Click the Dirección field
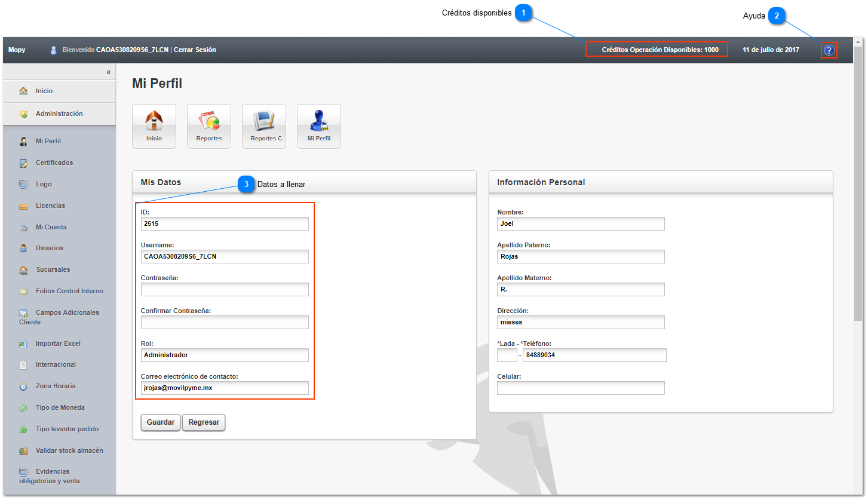 pyautogui.click(x=581, y=323)
